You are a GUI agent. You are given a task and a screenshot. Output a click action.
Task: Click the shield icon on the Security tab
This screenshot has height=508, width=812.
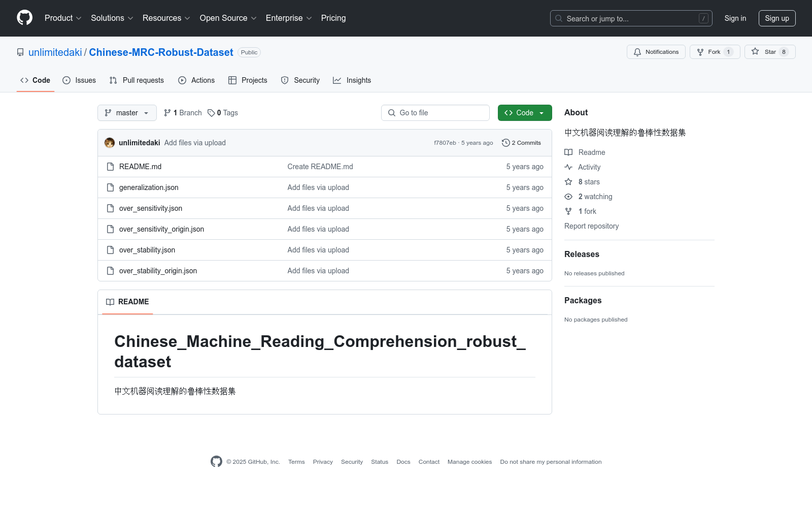[285, 80]
